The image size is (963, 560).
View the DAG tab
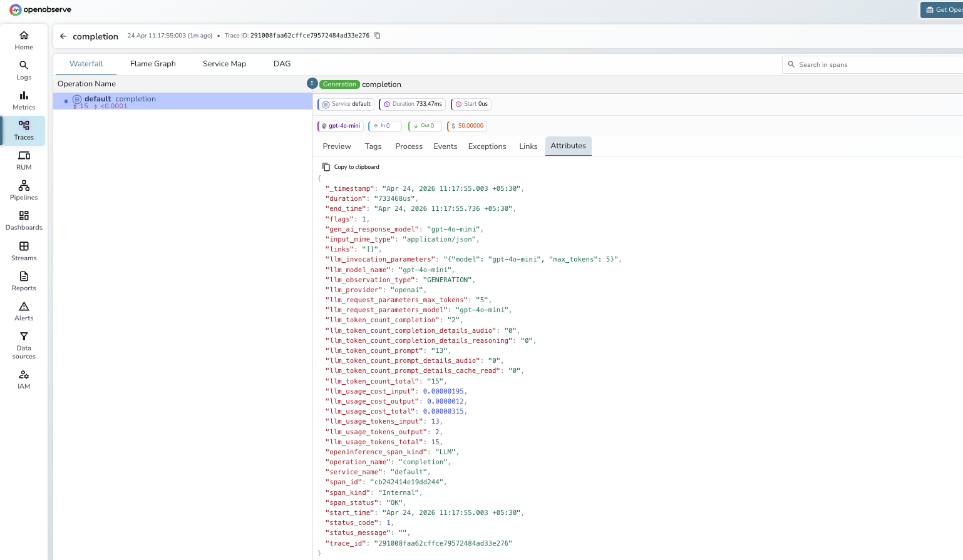[281, 63]
